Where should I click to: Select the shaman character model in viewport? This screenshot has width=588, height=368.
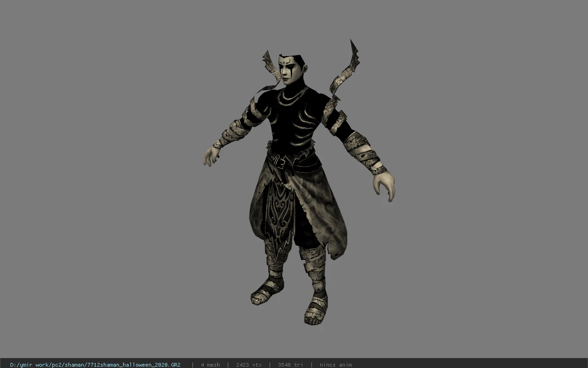[x=299, y=183]
